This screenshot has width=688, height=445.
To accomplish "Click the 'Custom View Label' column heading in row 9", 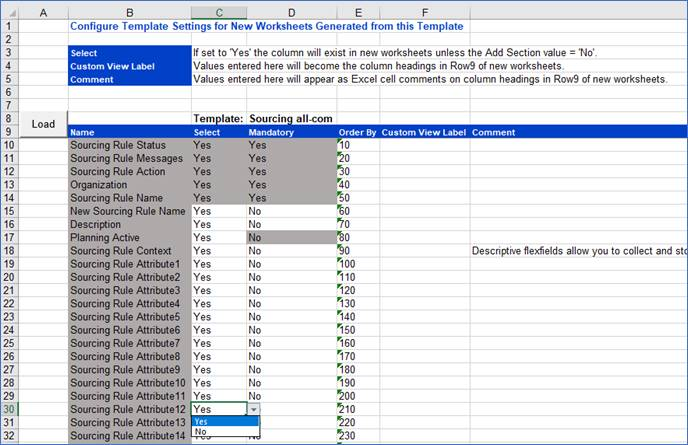I will (x=425, y=132).
